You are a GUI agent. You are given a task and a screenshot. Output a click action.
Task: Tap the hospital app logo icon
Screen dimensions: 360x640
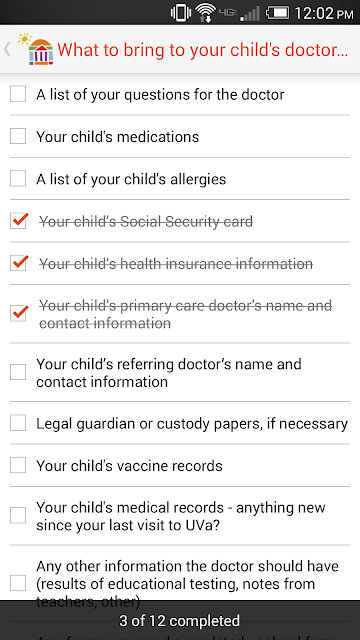(38, 49)
